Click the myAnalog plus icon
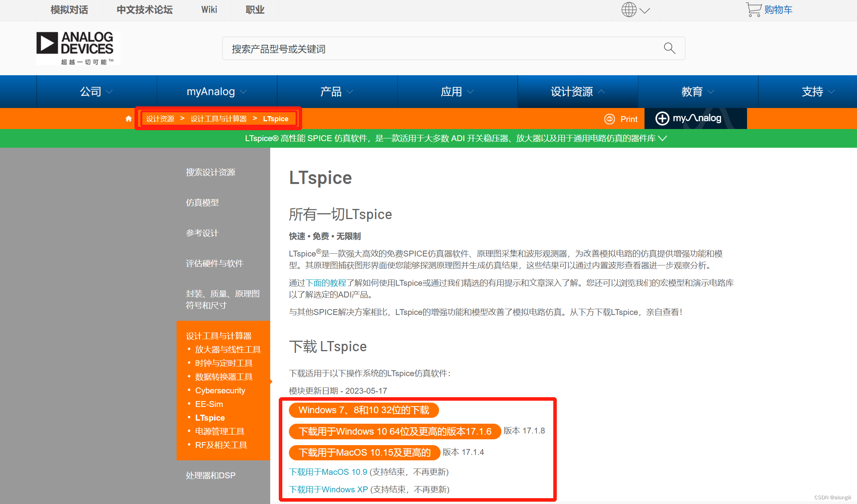 tap(662, 118)
